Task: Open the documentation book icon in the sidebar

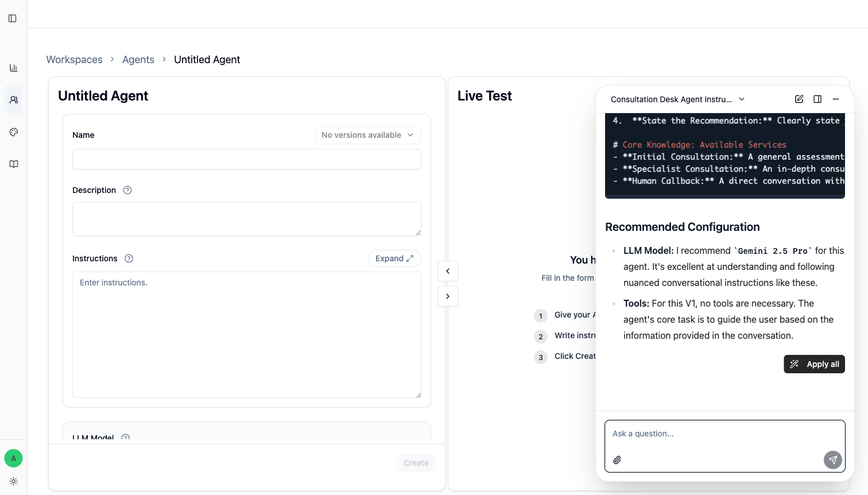Action: coord(13,164)
